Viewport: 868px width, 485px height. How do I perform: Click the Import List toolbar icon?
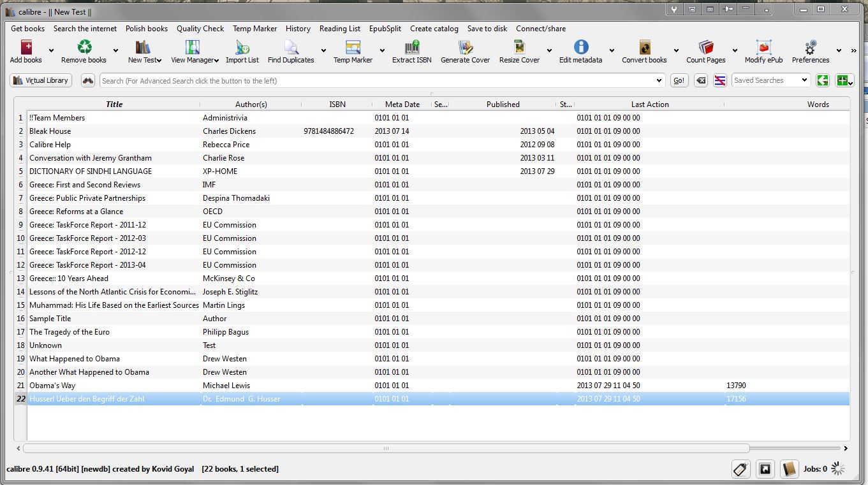pos(242,47)
